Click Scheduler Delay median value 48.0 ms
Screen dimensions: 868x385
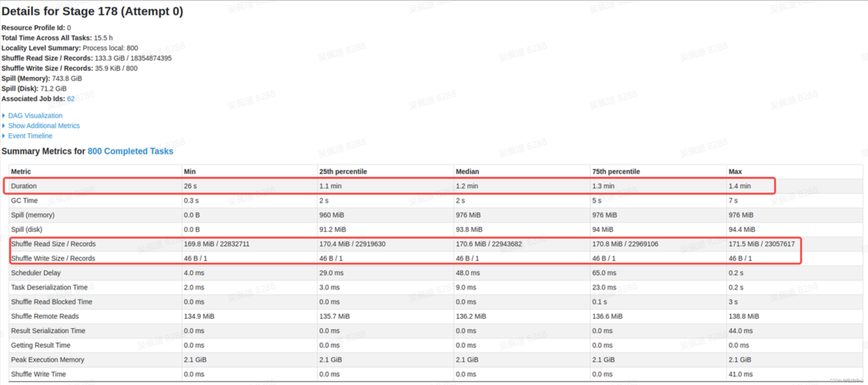pyautogui.click(x=468, y=273)
